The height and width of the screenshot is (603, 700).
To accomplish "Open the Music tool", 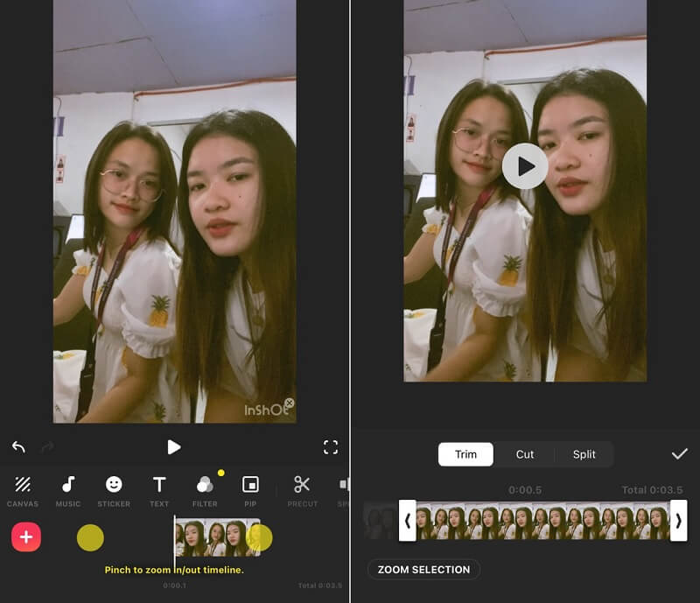I will 68,489.
